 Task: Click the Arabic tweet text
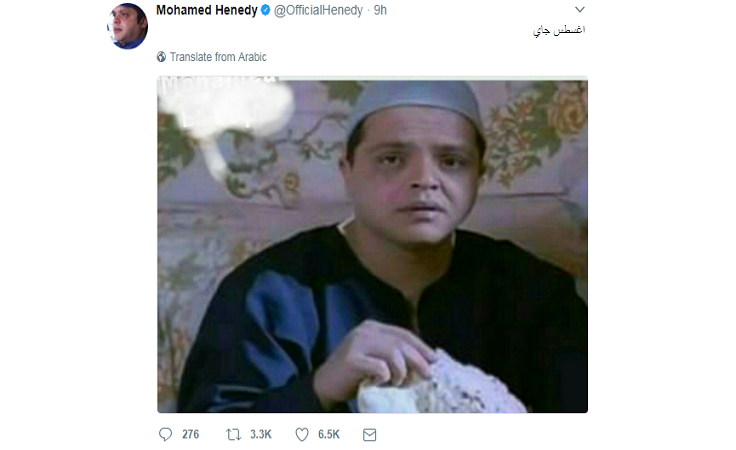point(559,31)
